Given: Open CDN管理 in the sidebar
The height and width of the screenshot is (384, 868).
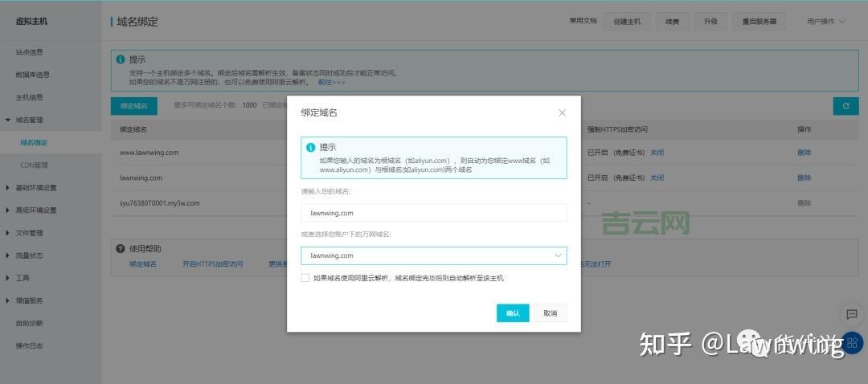Looking at the screenshot, I should point(34,165).
